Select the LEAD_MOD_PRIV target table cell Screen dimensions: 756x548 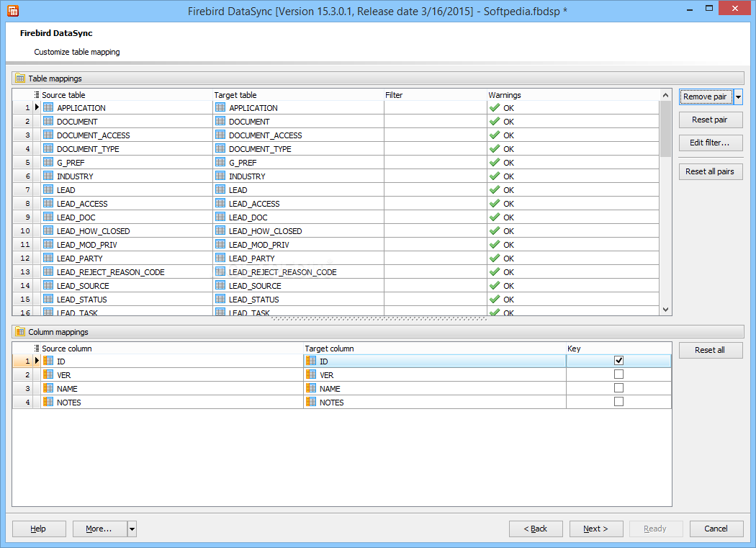[298, 245]
